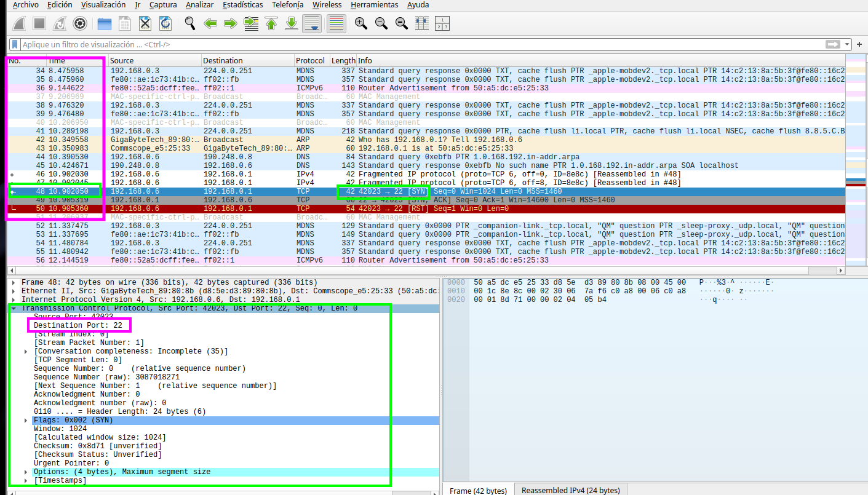Open filter bookmark icon
This screenshot has height=495, width=868.
(x=15, y=44)
